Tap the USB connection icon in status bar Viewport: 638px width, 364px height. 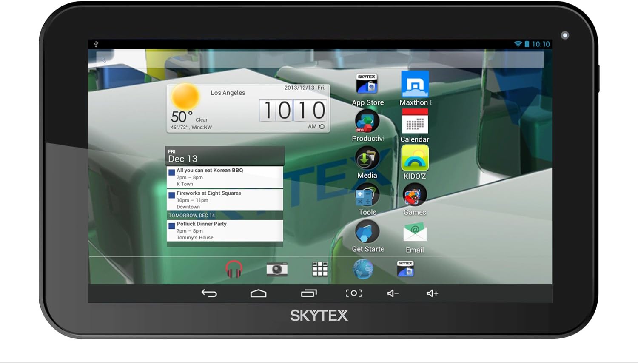[96, 44]
